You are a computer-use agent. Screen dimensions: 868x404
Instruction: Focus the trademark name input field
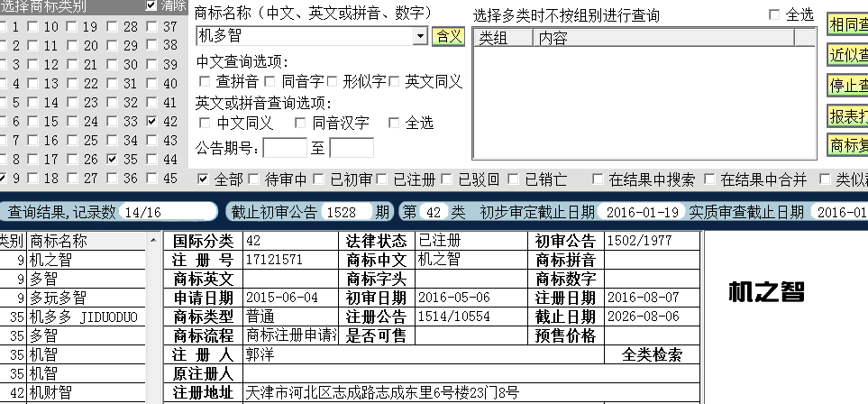tap(306, 37)
